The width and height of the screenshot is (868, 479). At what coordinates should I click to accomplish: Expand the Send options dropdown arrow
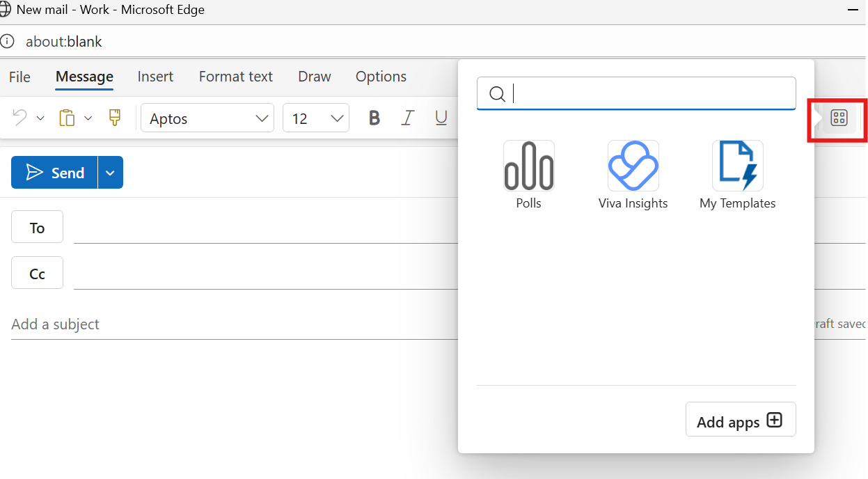pos(111,173)
